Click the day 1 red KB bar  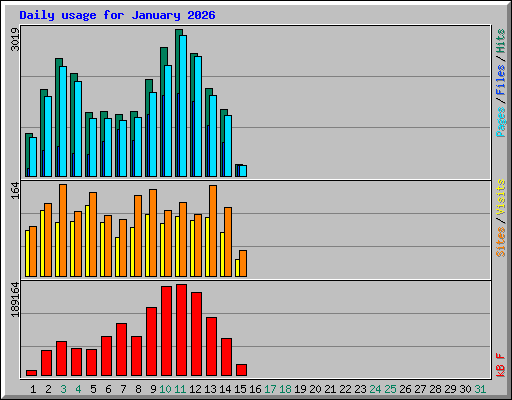tap(31, 373)
